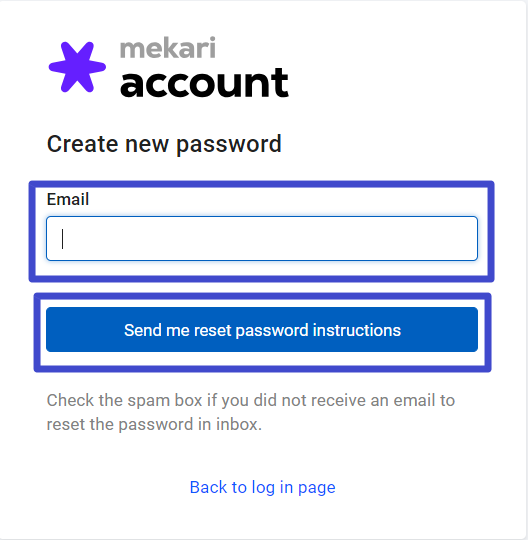Tap the purple asterisk-shaped brand icon
Viewport: 528px width, 540px height.
pyautogui.click(x=77, y=67)
